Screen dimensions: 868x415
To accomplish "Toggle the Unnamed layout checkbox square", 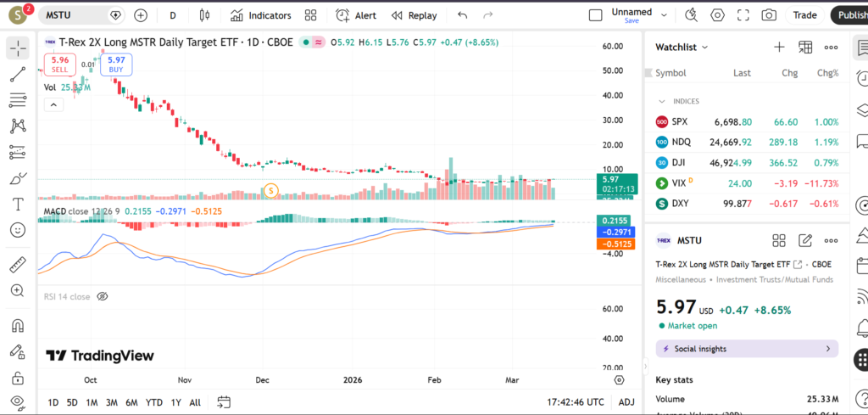I will pyautogui.click(x=596, y=15).
